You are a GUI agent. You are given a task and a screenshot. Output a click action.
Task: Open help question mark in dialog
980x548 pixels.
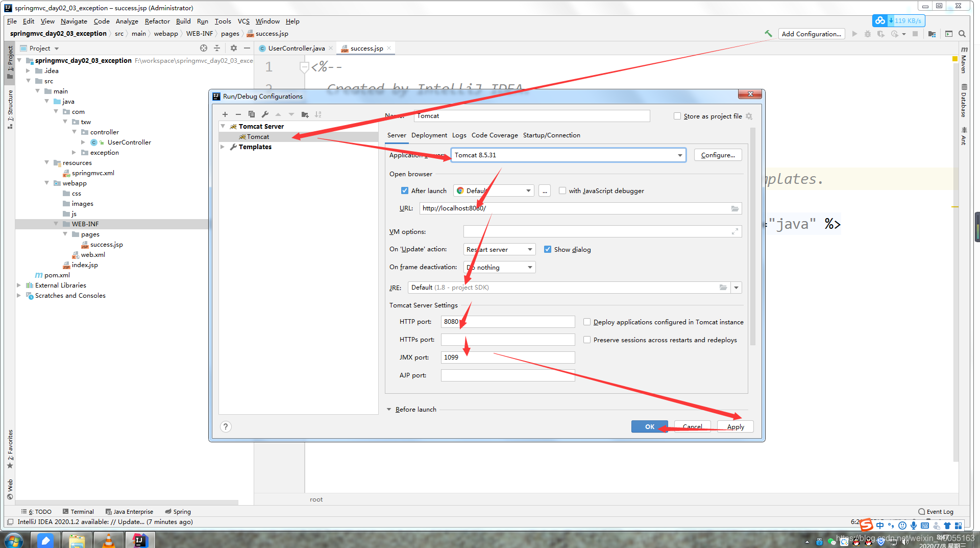point(226,427)
